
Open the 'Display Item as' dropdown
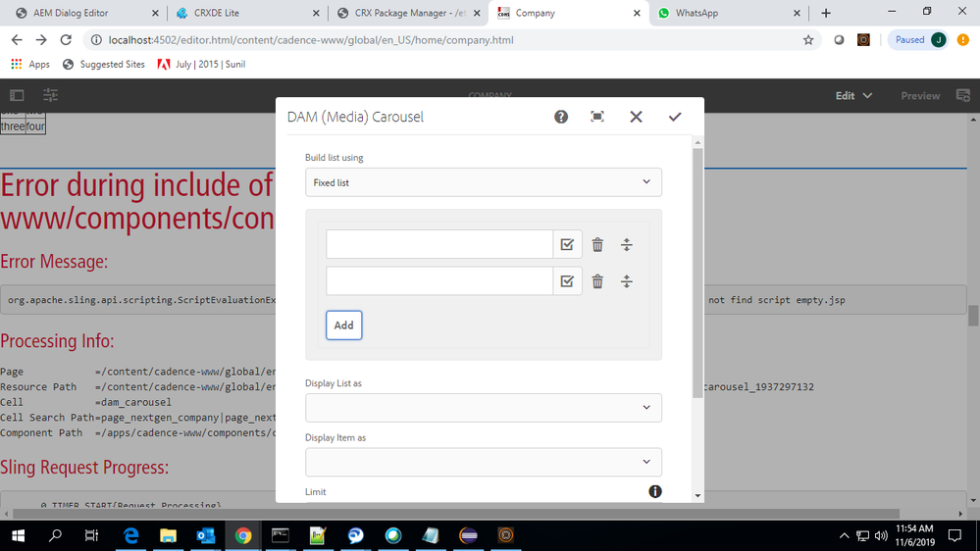[483, 462]
